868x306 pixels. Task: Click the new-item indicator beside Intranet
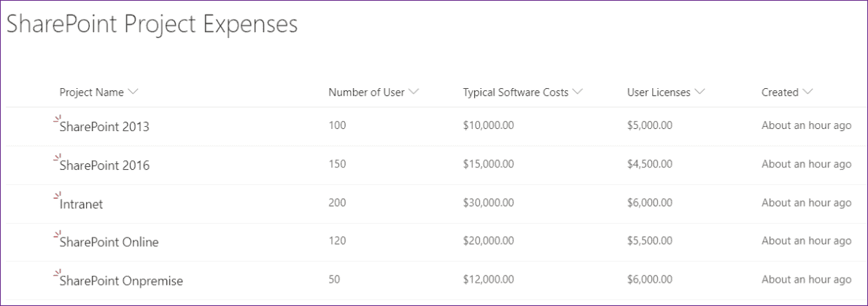57,196
